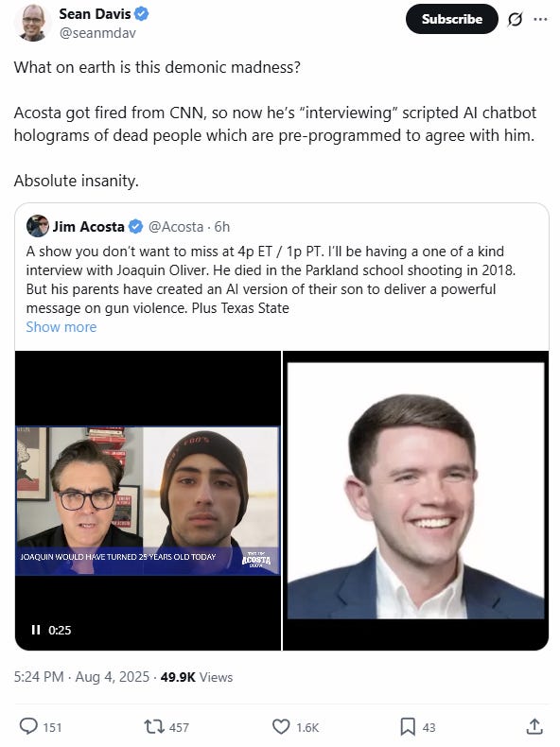This screenshot has height=747, width=560.
Task: Open Sean Davis profile picture
Action: [x=32, y=23]
